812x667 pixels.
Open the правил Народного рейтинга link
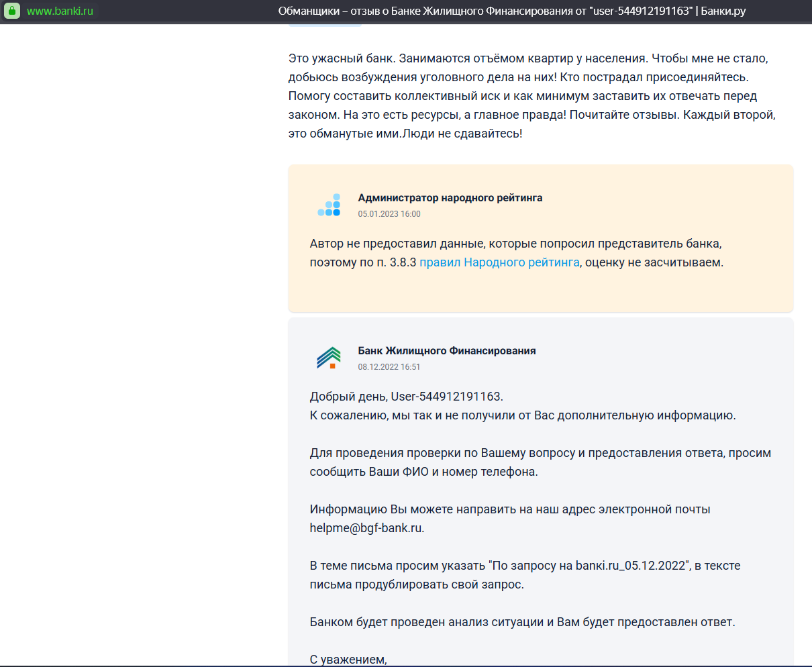[499, 262]
